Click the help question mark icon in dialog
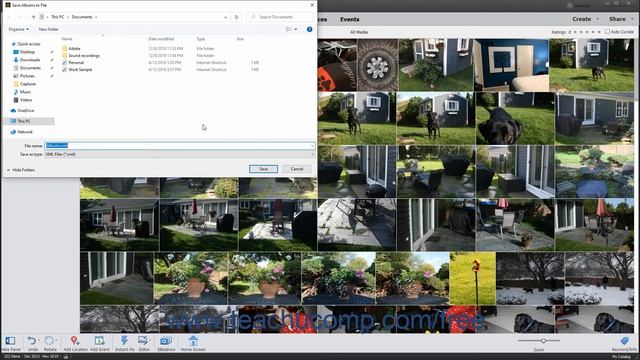Screen dimensions: 640x360 [x=309, y=29]
